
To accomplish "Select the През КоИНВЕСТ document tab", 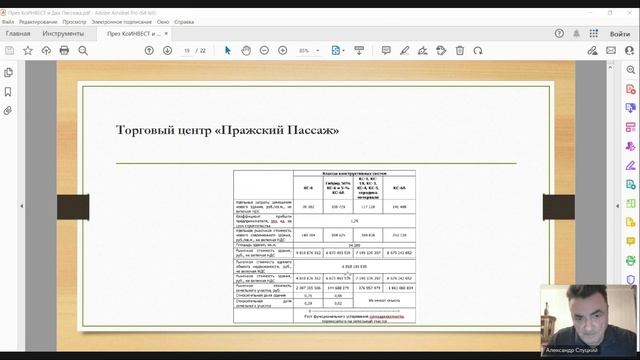I will click(133, 34).
